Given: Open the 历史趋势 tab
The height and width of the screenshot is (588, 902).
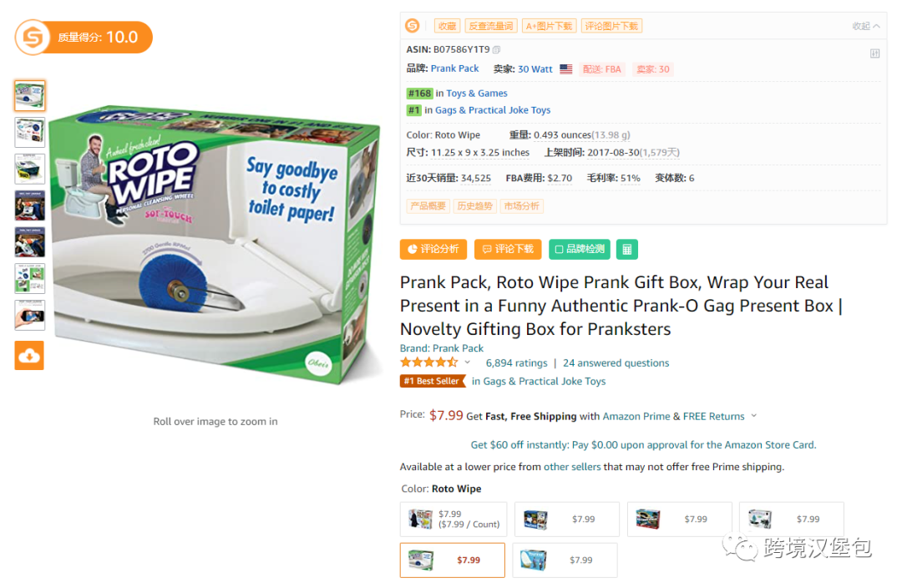Looking at the screenshot, I should (474, 206).
